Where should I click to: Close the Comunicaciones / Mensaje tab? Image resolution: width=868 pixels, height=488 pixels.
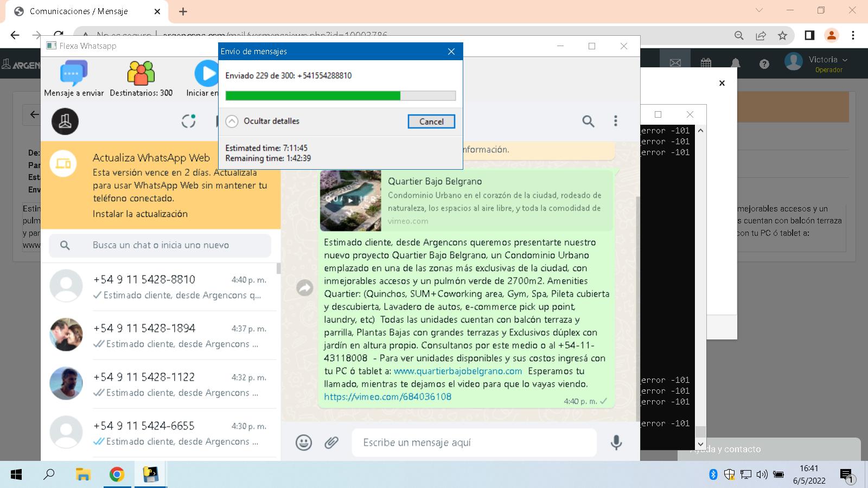click(157, 11)
